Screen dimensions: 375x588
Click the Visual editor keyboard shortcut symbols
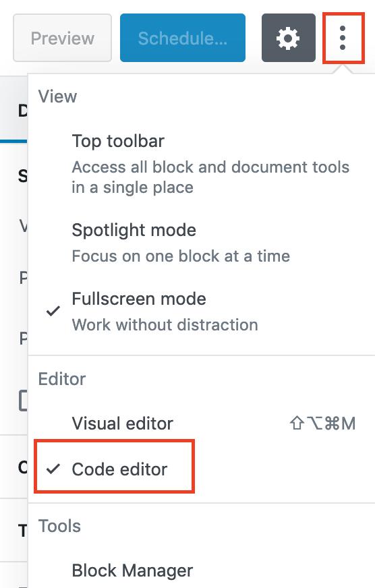point(322,423)
